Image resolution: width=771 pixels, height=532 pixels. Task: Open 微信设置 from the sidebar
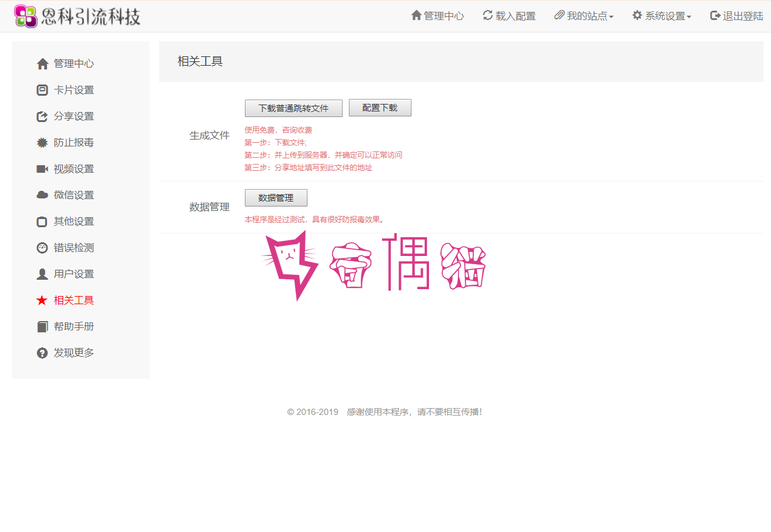click(74, 195)
